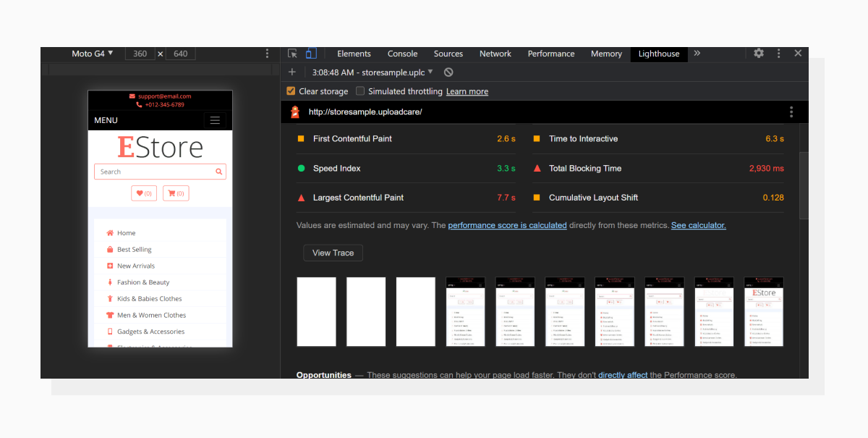Open the Lighthouse report three-dot menu
Viewport: 868px width, 438px height.
point(791,111)
